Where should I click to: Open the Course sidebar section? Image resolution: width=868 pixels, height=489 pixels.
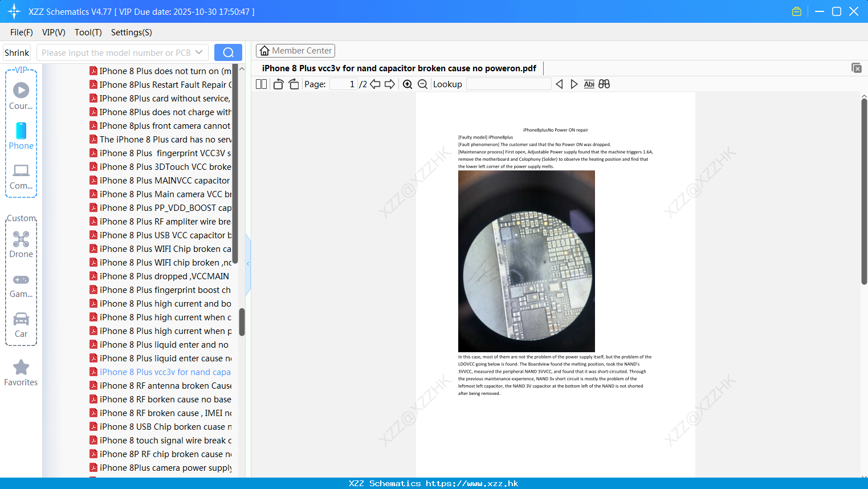click(x=21, y=96)
